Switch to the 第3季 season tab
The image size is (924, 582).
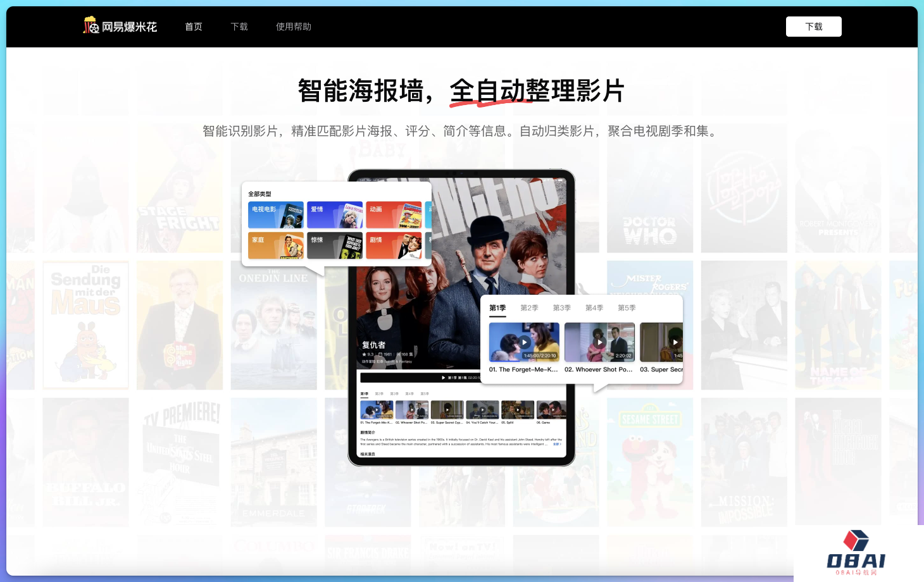pyautogui.click(x=561, y=308)
